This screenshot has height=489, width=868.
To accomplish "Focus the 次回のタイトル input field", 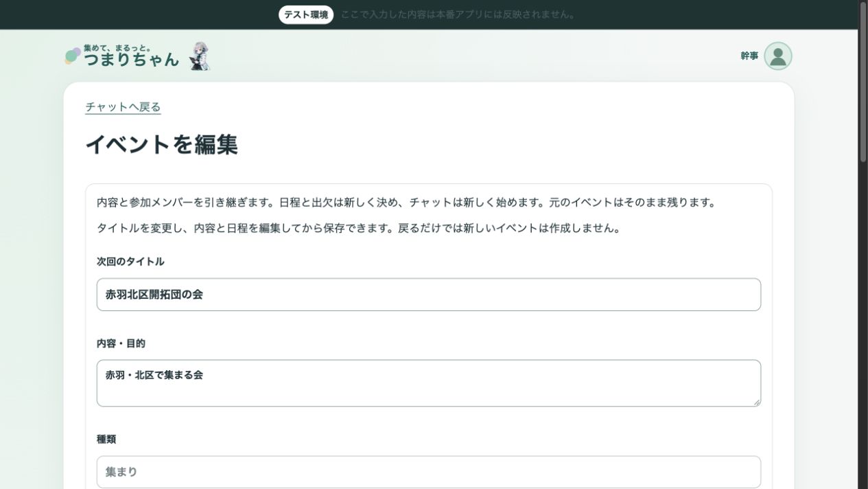I will click(x=428, y=295).
